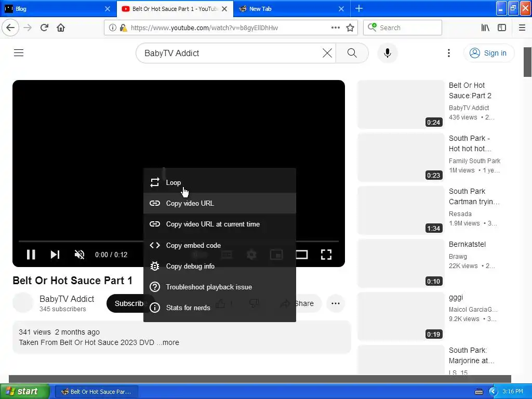Open the 1:34 video thumbnail
This screenshot has width=532, height=399.
[401, 210]
